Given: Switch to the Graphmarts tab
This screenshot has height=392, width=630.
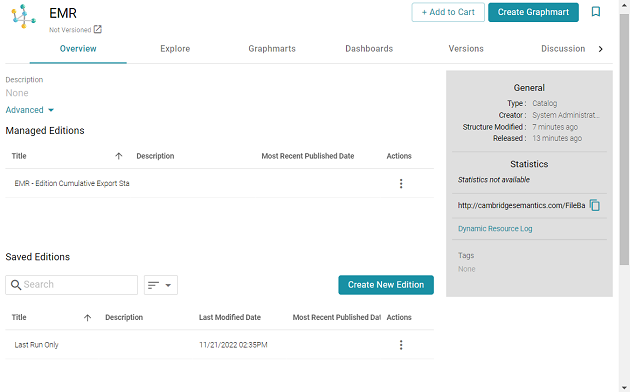Looking at the screenshot, I should [272, 49].
